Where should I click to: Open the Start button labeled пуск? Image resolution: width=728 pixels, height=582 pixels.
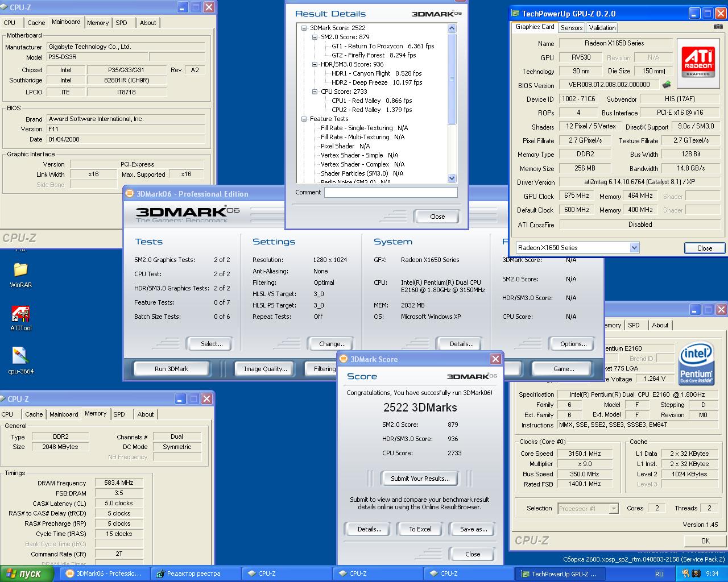coord(27,573)
